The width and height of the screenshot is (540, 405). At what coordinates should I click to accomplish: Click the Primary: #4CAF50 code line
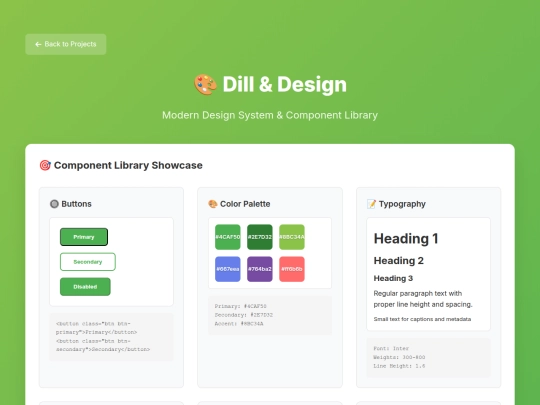tap(240, 306)
